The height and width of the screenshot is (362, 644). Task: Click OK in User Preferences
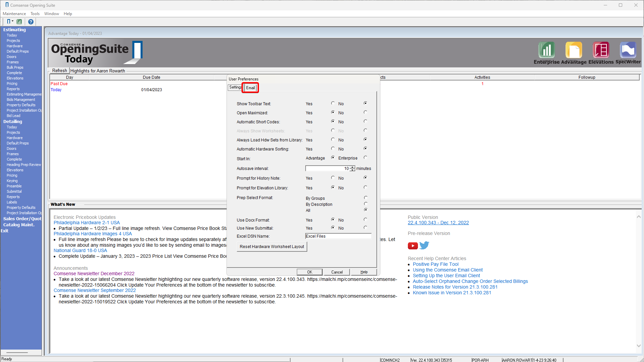(x=310, y=272)
